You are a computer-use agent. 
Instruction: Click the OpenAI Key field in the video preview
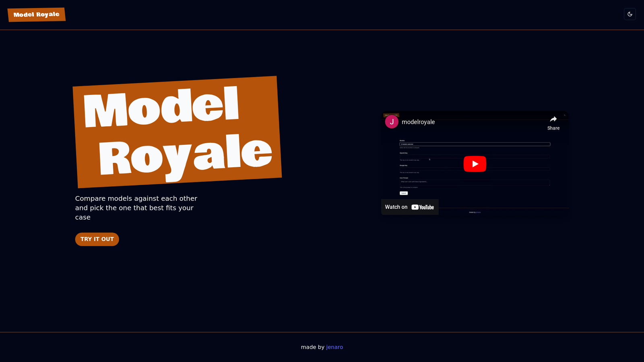pyautogui.click(x=475, y=156)
